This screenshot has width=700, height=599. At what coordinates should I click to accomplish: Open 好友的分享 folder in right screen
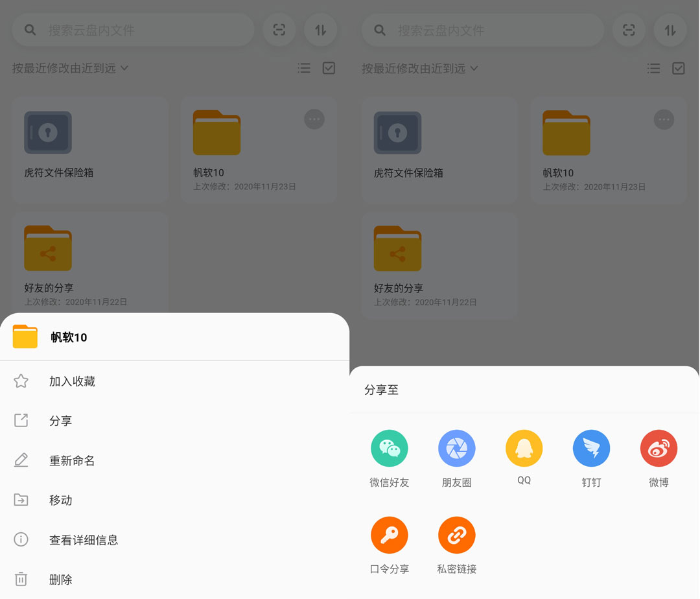439,266
